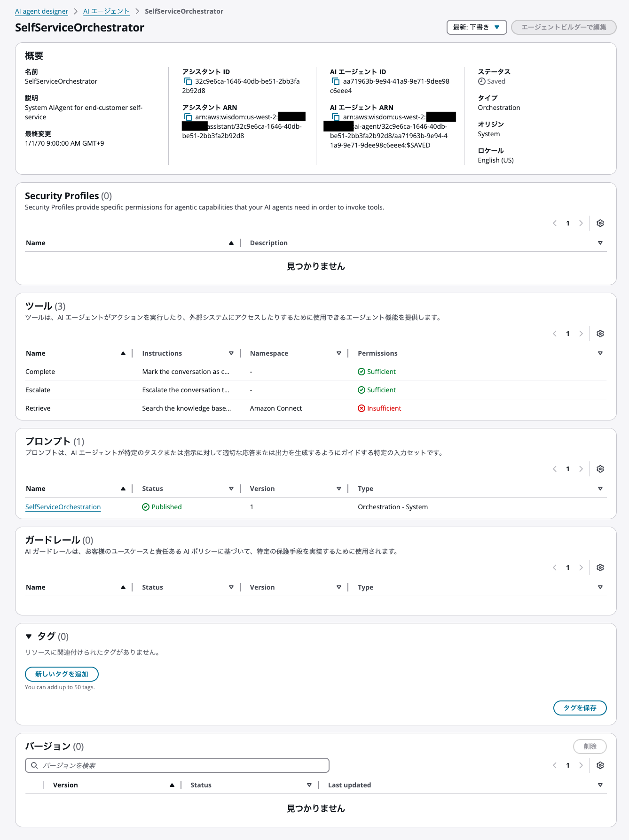Open バージョン table settings gear

point(600,765)
